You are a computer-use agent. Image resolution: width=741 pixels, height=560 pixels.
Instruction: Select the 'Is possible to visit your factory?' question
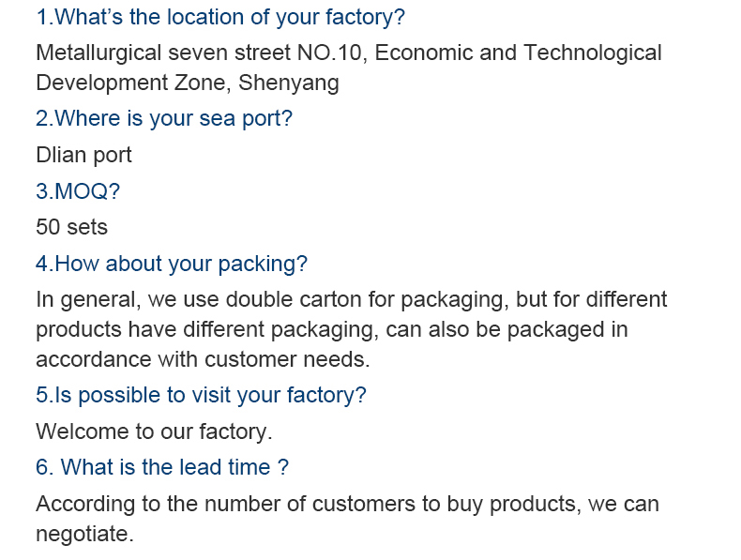(x=201, y=395)
